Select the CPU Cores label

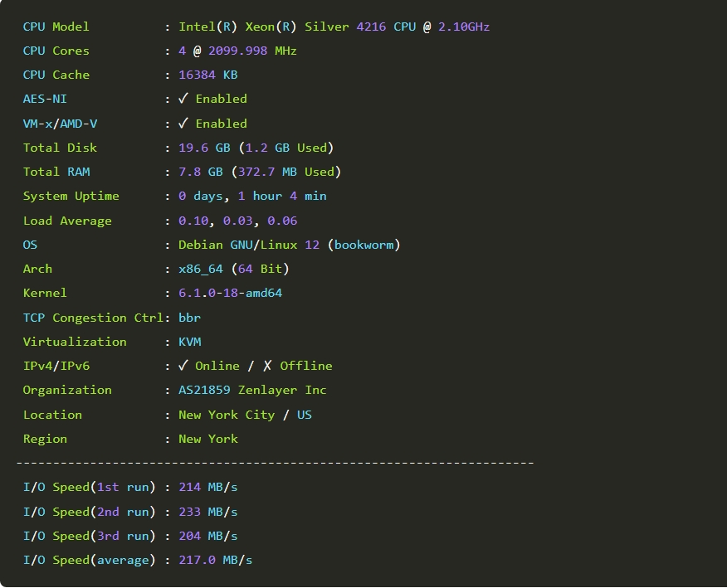pos(56,51)
